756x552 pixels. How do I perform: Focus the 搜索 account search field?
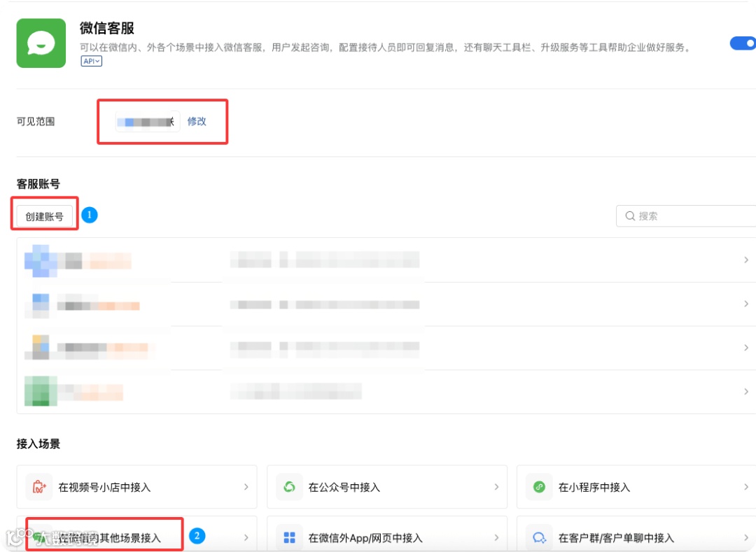(x=686, y=215)
